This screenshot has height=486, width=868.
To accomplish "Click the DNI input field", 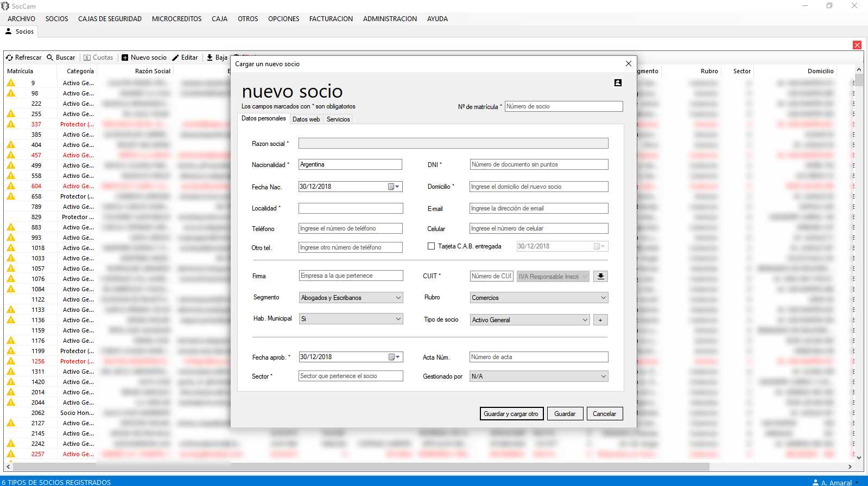I will click(x=539, y=164).
